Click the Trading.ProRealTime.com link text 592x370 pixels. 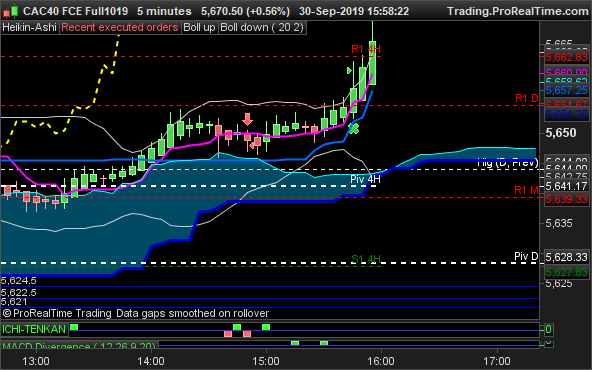click(518, 11)
